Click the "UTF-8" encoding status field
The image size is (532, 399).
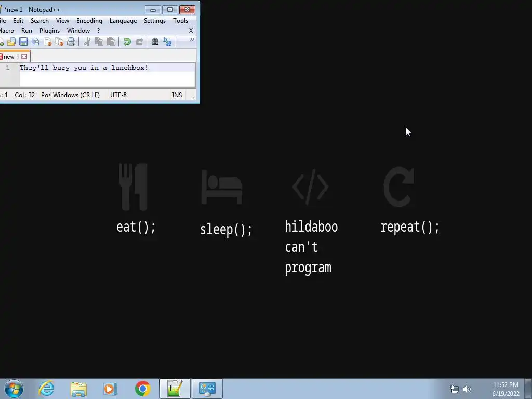pos(118,95)
